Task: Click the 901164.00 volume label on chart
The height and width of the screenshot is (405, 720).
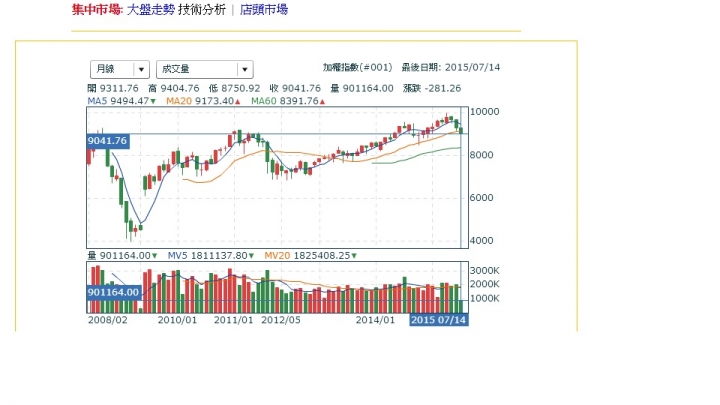Action: [113, 292]
